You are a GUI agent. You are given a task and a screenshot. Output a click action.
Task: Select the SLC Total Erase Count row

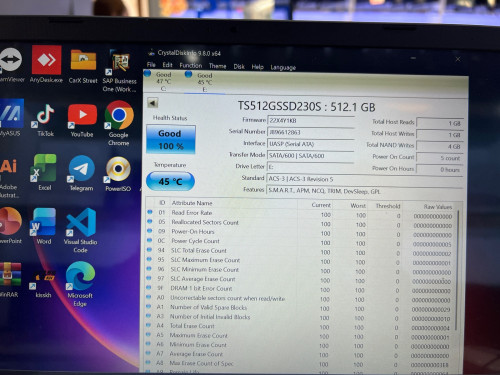[299, 251]
